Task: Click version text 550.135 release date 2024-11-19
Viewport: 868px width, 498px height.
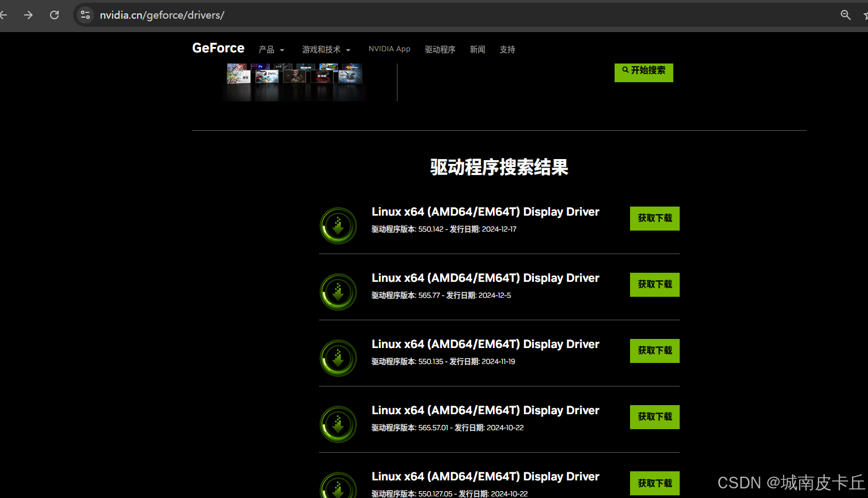Action: [x=443, y=361]
